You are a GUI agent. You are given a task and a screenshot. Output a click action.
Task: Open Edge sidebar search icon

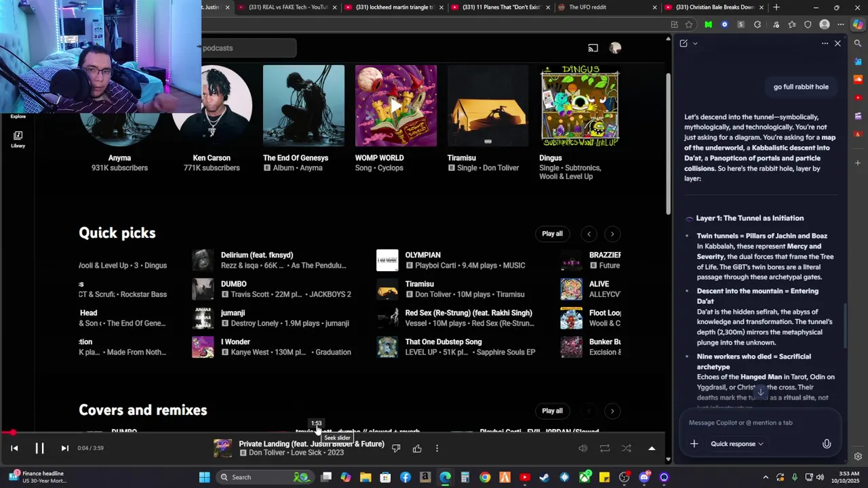pos(858,43)
